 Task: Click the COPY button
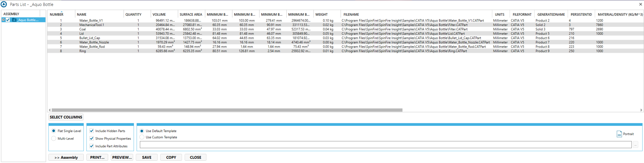click(x=171, y=158)
